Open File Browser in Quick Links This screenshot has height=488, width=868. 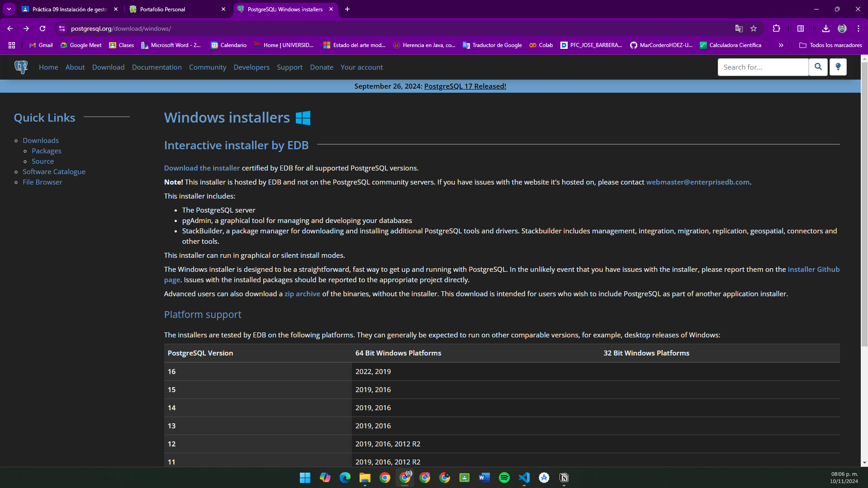pos(43,182)
